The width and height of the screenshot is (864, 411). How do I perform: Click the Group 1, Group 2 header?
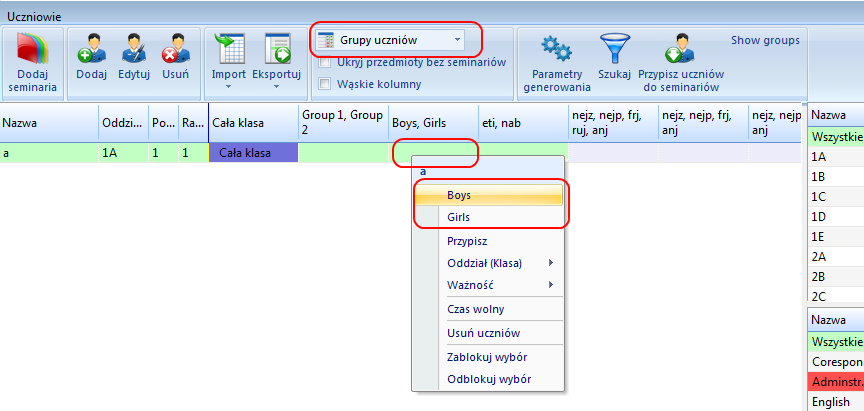(x=343, y=123)
